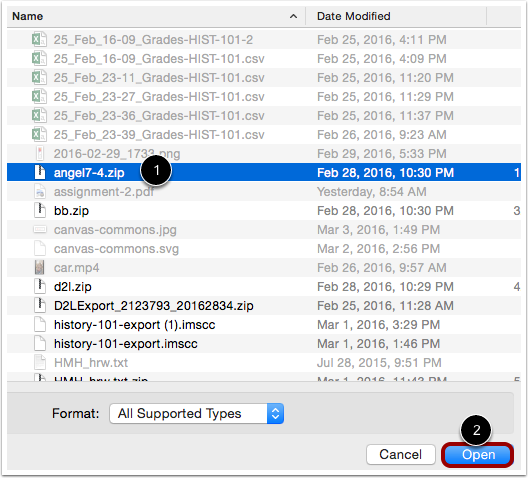Click Excel icon of 25_Feb_23-11_Grades-HIST-101.csv
This screenshot has width=528, height=478.
pyautogui.click(x=39, y=77)
